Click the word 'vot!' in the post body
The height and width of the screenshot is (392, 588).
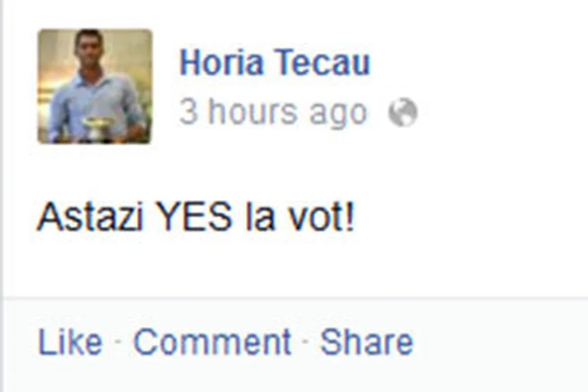click(320, 217)
